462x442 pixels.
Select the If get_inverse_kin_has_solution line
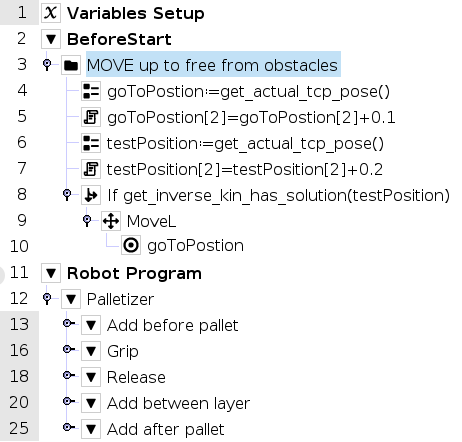click(x=278, y=195)
